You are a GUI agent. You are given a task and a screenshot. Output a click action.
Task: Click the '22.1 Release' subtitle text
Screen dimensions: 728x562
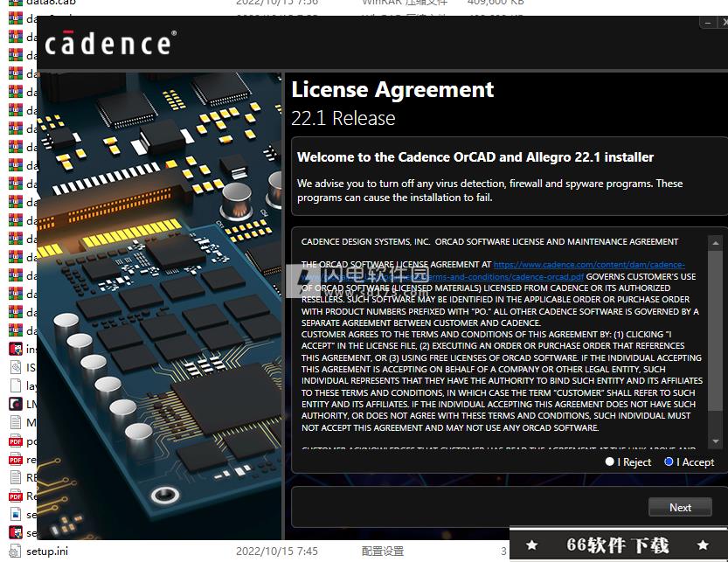[343, 118]
